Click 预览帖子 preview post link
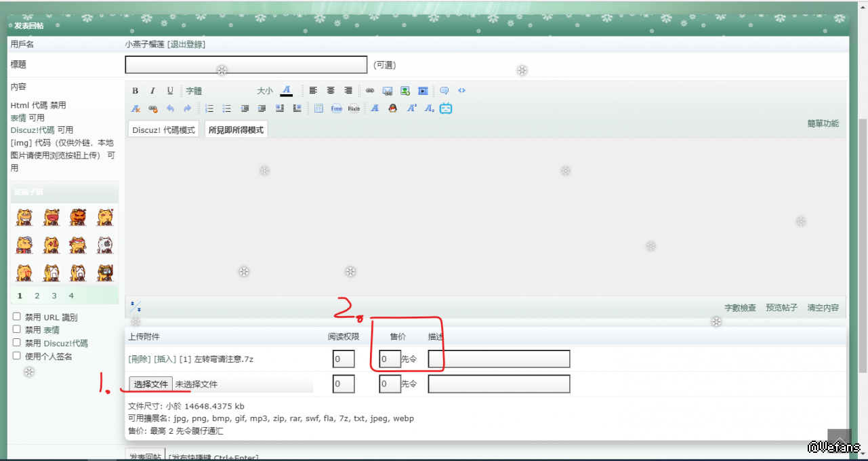 781,308
